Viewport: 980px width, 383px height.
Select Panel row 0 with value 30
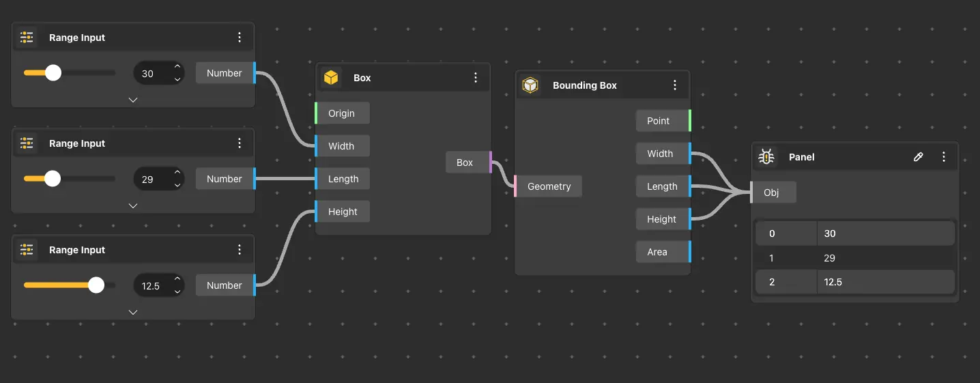pos(854,233)
